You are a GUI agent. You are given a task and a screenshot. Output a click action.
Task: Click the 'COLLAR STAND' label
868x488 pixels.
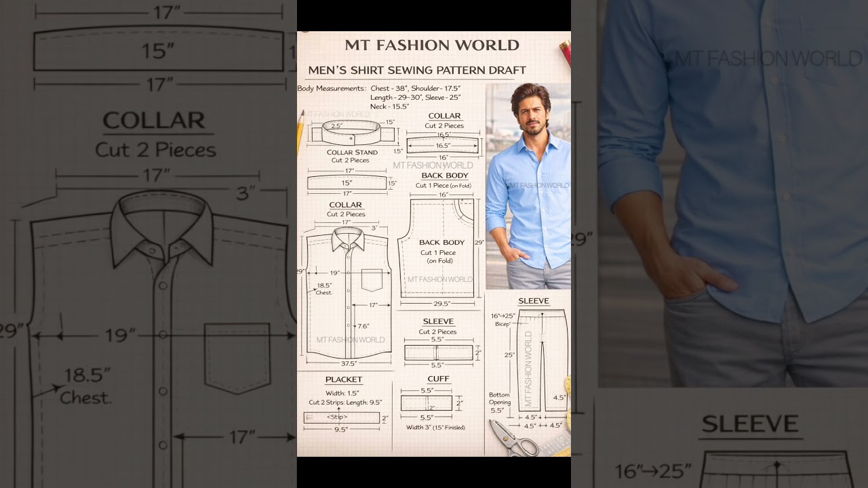(x=352, y=152)
